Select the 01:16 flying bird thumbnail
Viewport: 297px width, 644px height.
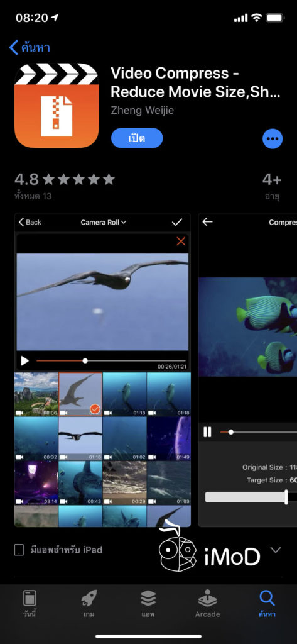80,438
